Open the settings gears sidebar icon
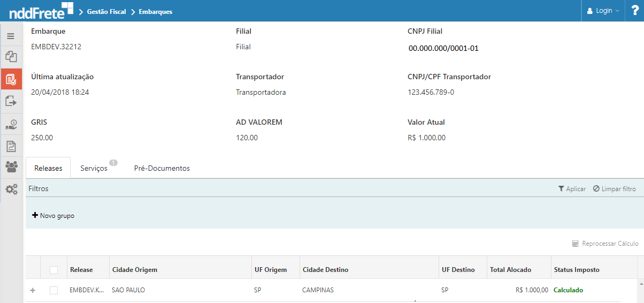644x303 pixels. (11, 189)
